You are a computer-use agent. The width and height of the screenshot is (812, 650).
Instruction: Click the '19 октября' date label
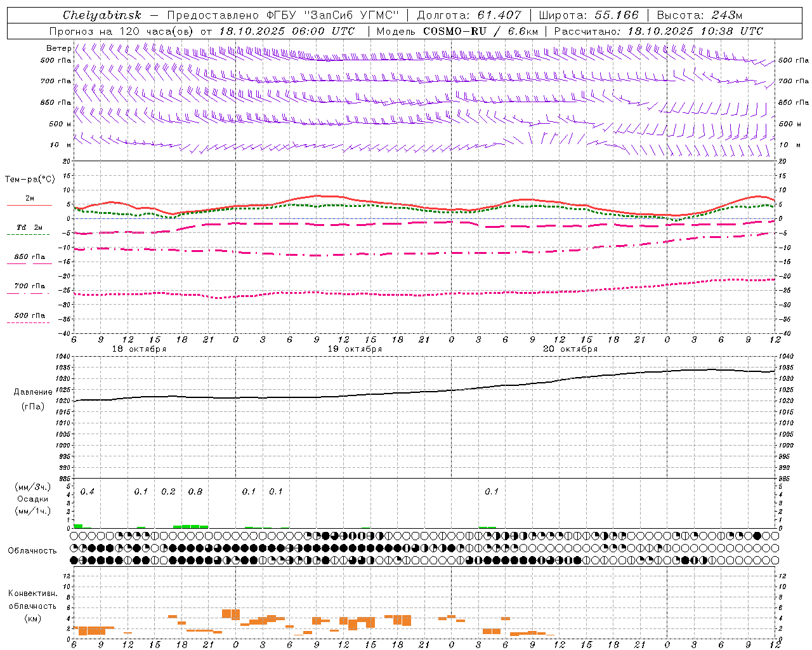coord(355,349)
